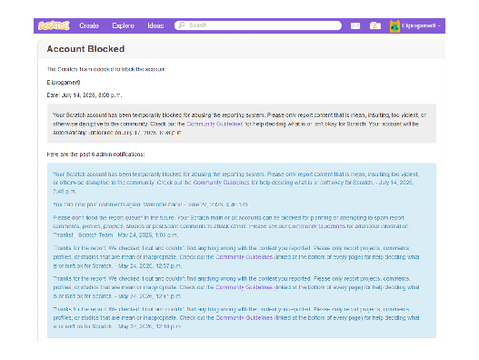Click the blocked account username text below the heading
479x360 pixels.
pyautogui.click(x=63, y=82)
